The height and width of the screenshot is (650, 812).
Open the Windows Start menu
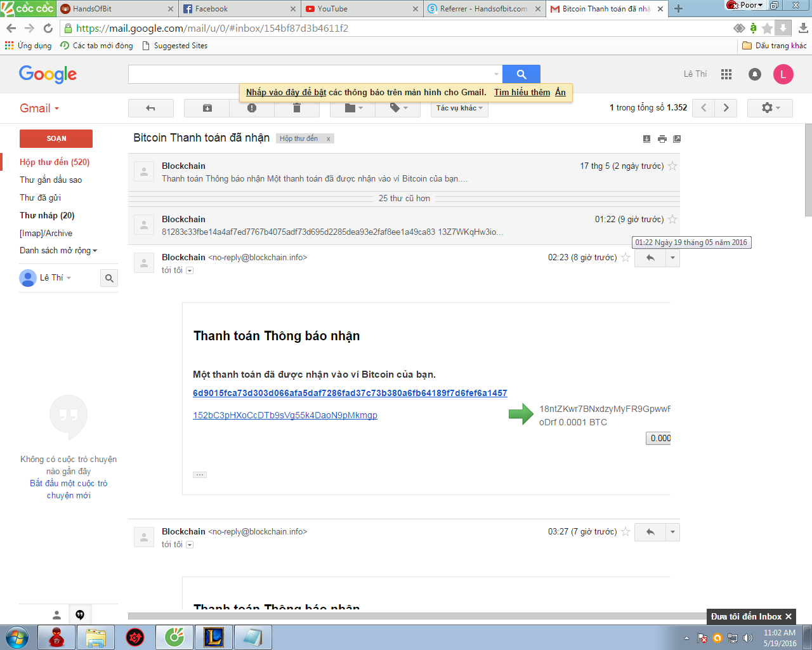16,637
